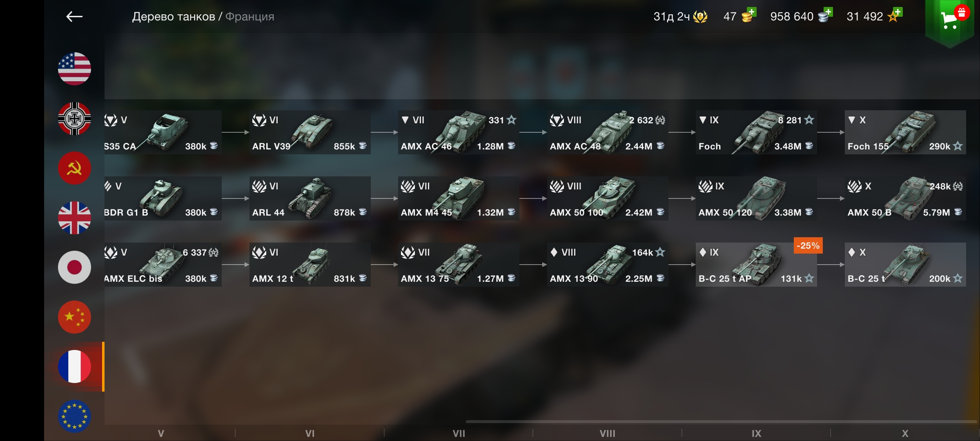The width and height of the screenshot is (980, 441).
Task: Open premium account time 31д 2ч
Action: (x=680, y=17)
